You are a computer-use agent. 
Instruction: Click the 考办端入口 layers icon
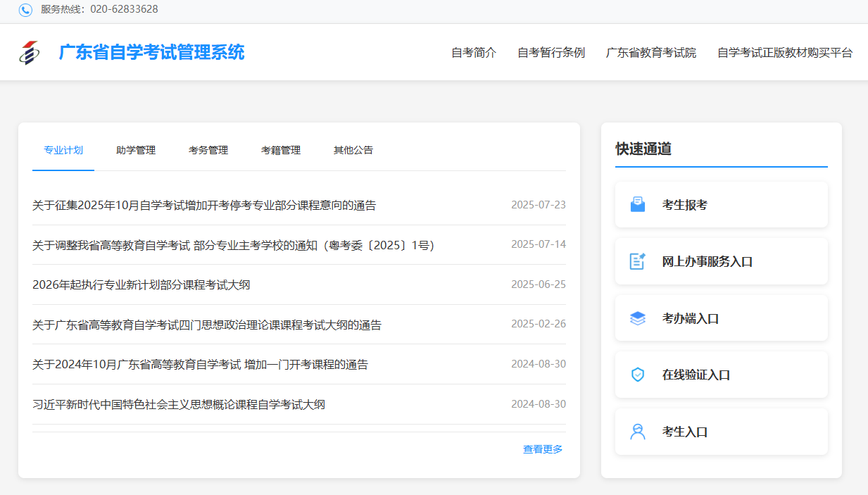click(x=637, y=318)
